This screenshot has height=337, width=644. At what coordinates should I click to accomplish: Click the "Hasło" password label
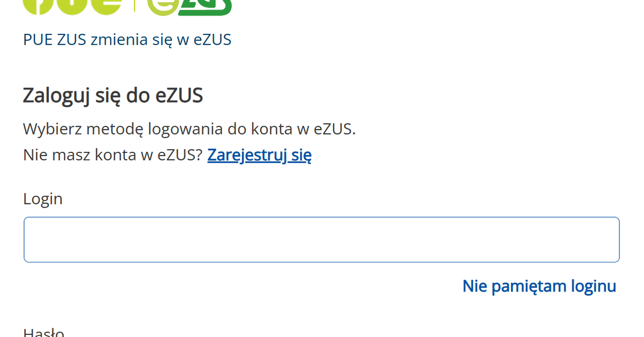pyautogui.click(x=42, y=332)
